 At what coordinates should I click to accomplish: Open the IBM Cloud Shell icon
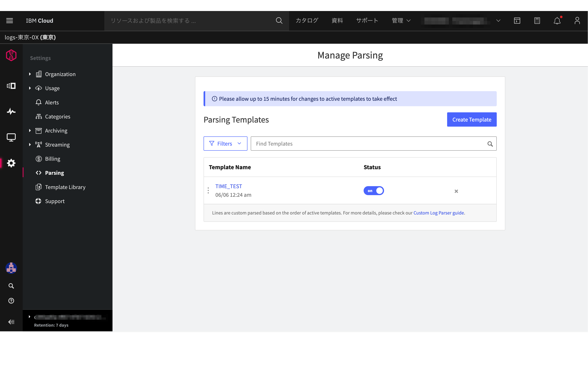click(517, 21)
